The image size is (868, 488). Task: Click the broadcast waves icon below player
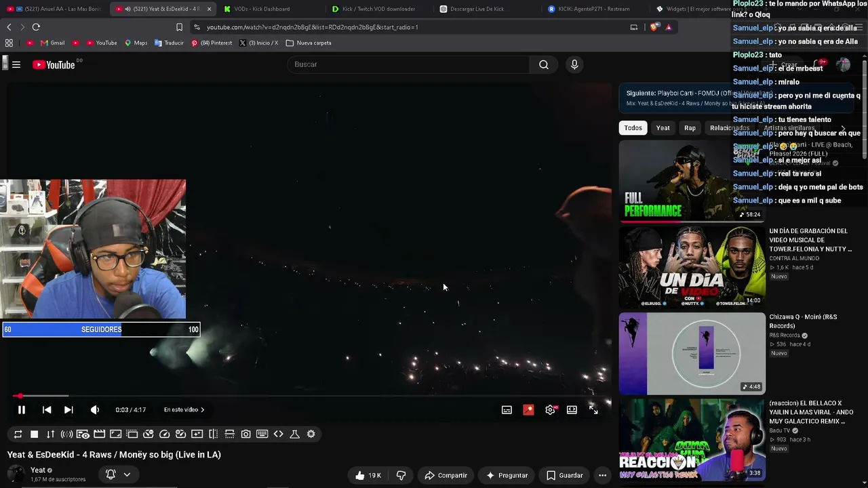[66, 434]
